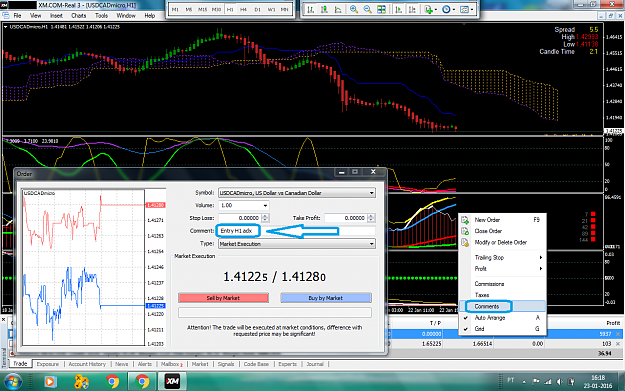Click Buy by Market button
Screen dimensions: 625x391
click(326, 298)
